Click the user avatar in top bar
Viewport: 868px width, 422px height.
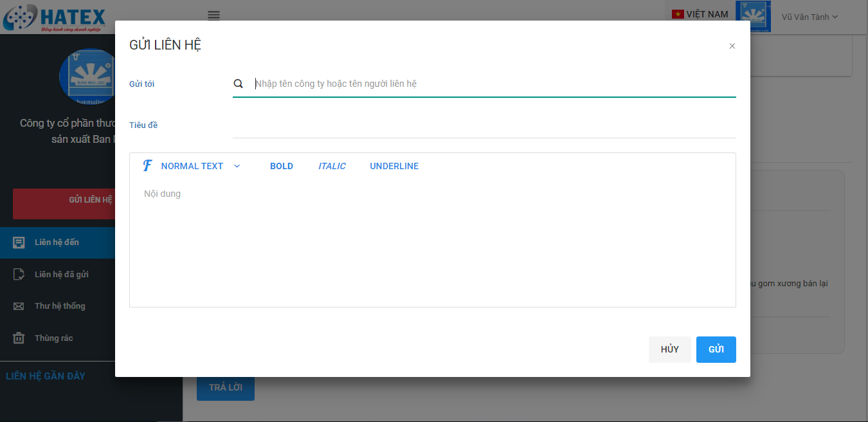click(754, 17)
